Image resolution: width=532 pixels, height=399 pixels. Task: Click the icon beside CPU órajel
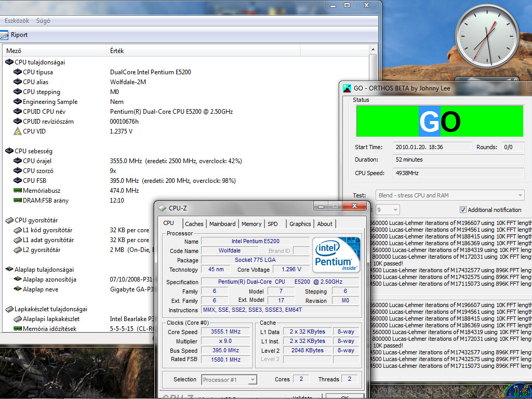click(18, 161)
